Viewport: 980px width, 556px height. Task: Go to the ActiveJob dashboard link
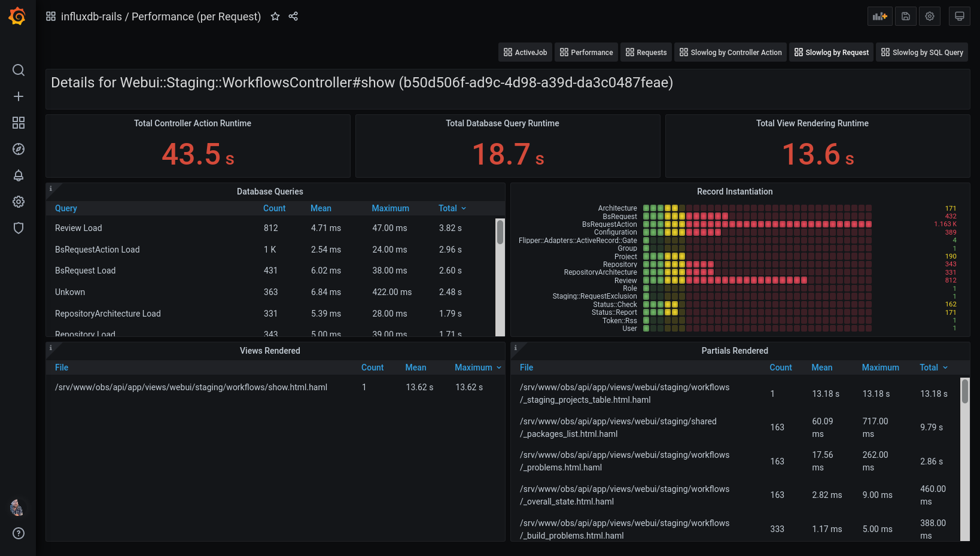525,53
